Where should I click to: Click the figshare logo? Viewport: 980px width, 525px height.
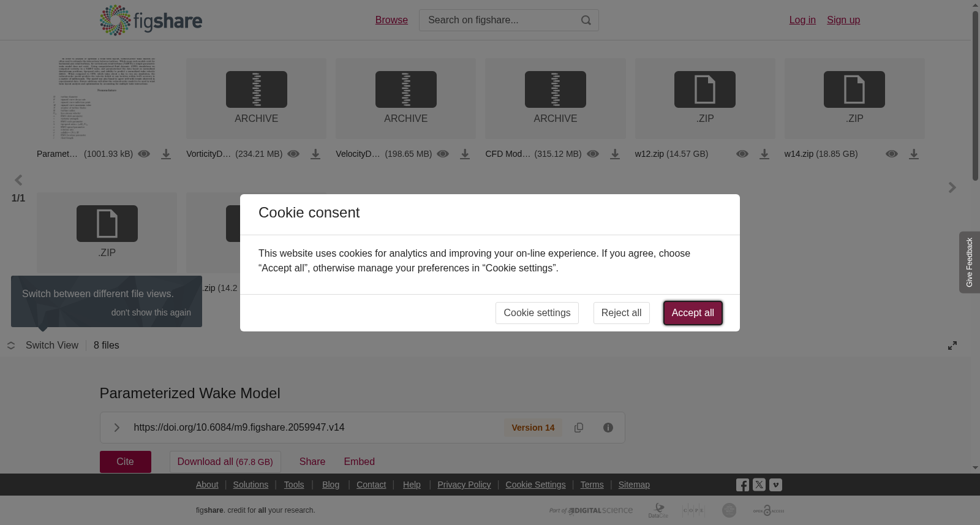pos(151,20)
